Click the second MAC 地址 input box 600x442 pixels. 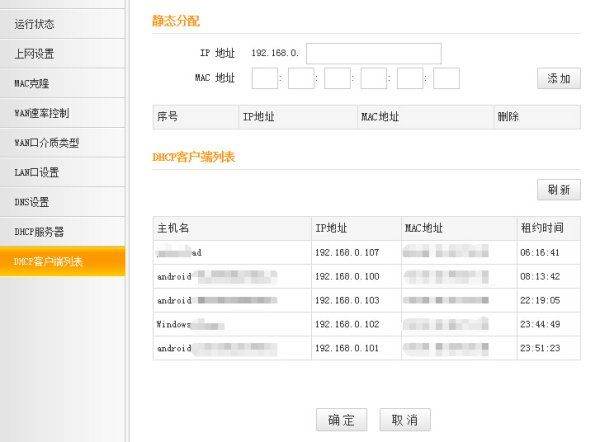pos(301,78)
